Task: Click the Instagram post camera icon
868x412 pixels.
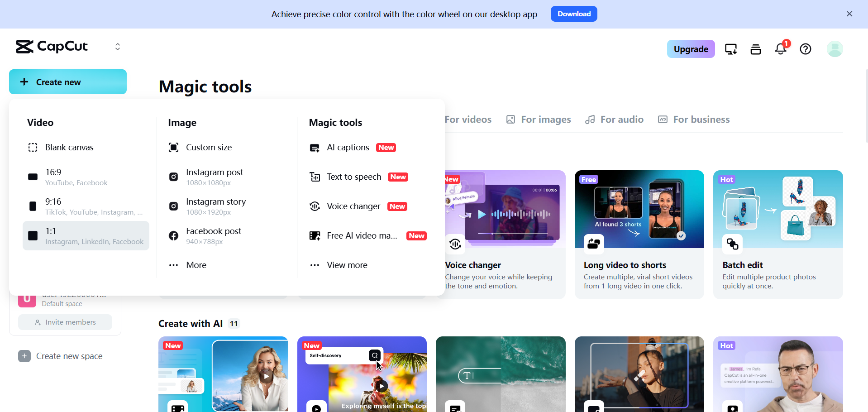Action: 173,177
